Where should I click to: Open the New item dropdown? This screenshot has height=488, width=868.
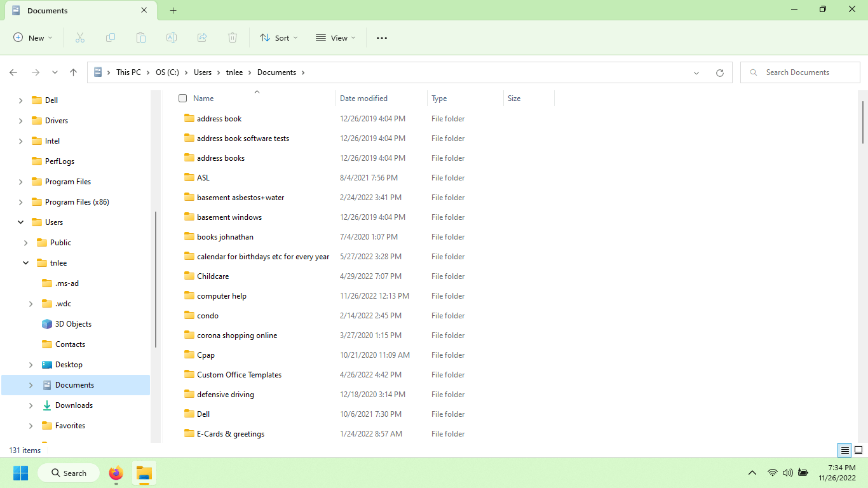point(33,38)
